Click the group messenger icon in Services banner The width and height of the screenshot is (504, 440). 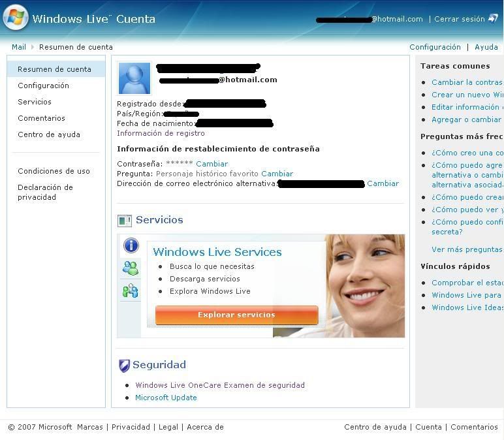coord(131,291)
